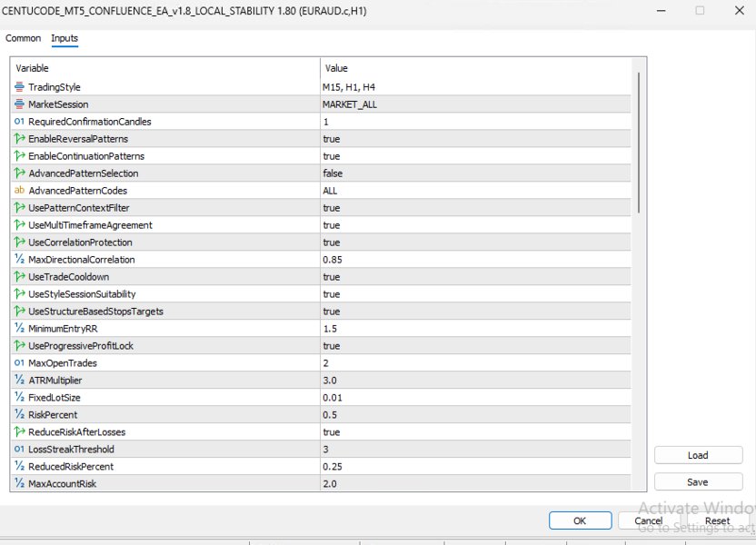The width and height of the screenshot is (756, 545).
Task: Confirm settings with OK button
Action: (580, 520)
